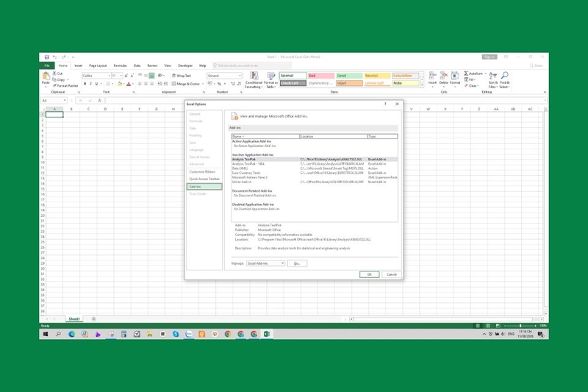Select the Analysis ToolPak row in add-ins list
The height and width of the screenshot is (392, 588).
tap(315, 160)
